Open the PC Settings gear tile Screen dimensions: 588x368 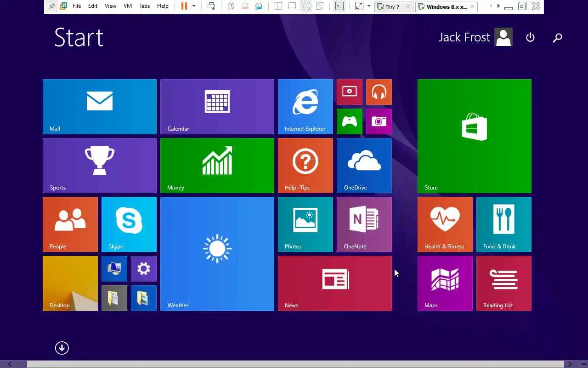pos(144,269)
